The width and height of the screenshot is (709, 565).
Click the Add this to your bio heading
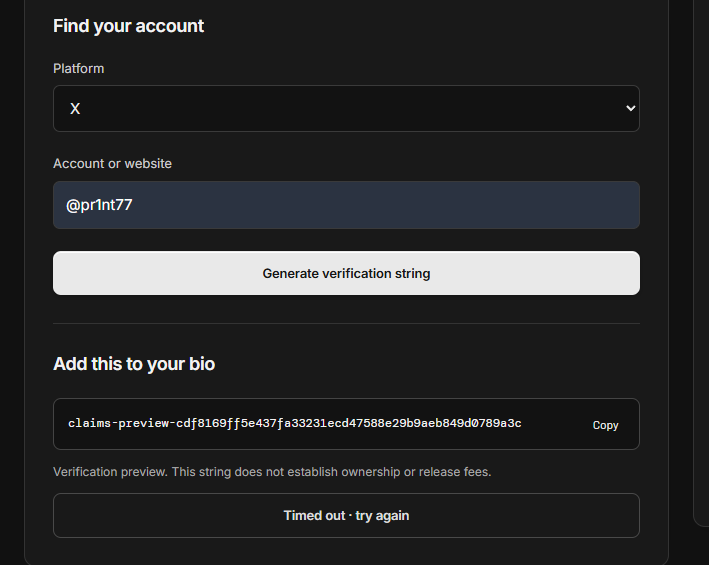tap(134, 364)
